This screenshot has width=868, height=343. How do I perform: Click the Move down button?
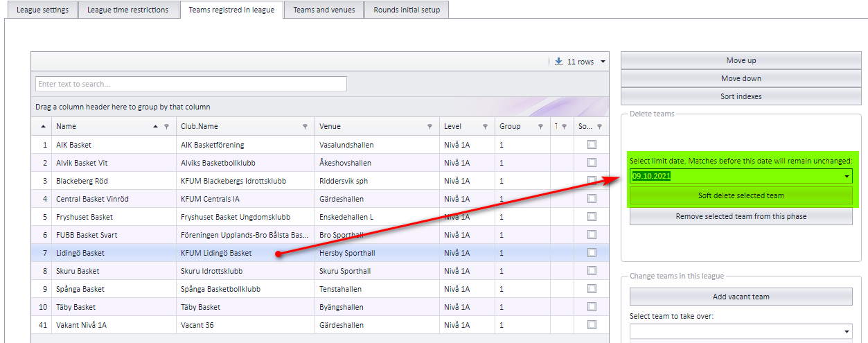click(x=741, y=78)
